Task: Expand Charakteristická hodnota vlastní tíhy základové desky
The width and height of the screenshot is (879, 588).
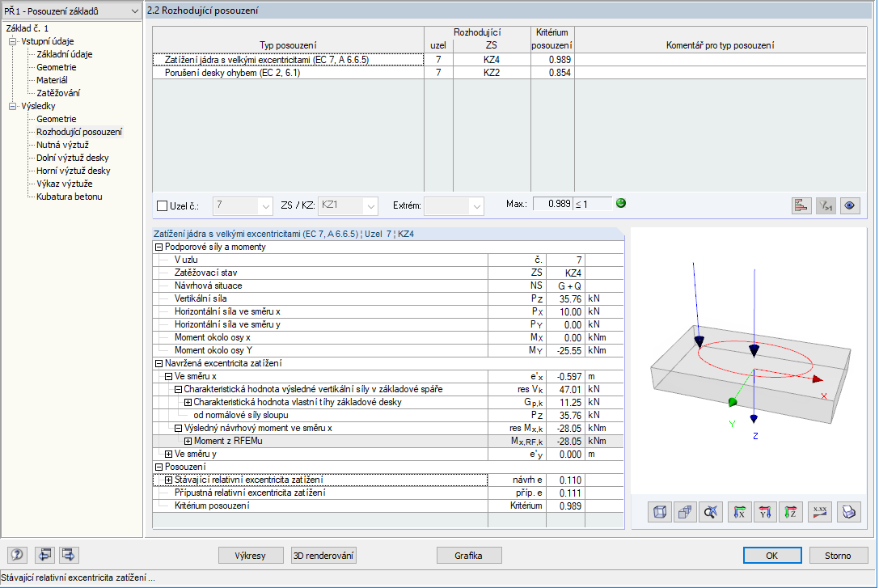Action: coord(188,403)
